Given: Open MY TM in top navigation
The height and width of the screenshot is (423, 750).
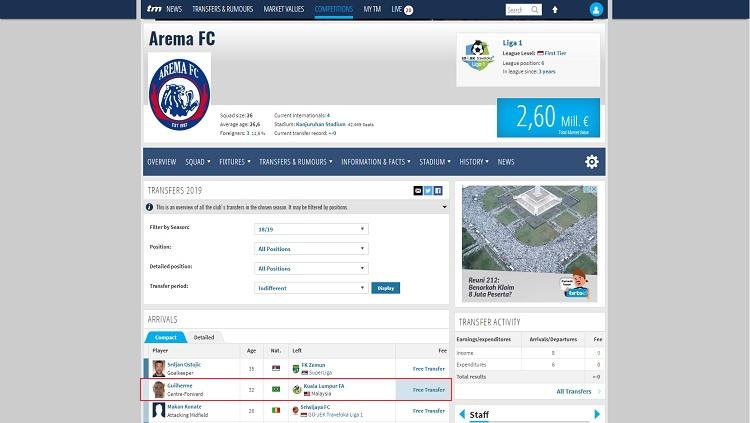Looking at the screenshot, I should tap(372, 9).
